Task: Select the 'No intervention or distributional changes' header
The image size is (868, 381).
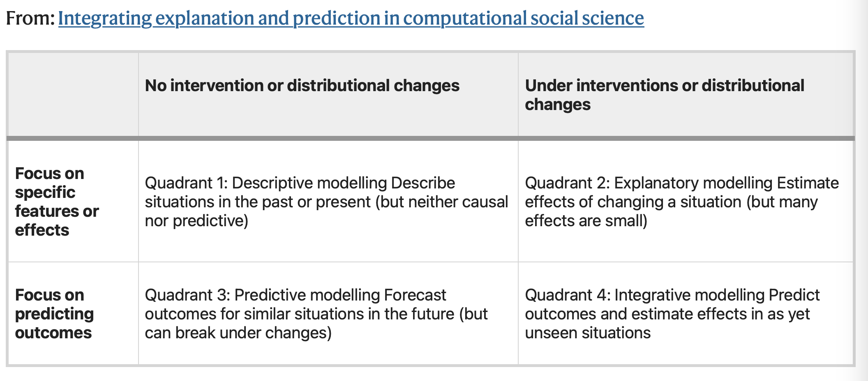Action: [302, 85]
